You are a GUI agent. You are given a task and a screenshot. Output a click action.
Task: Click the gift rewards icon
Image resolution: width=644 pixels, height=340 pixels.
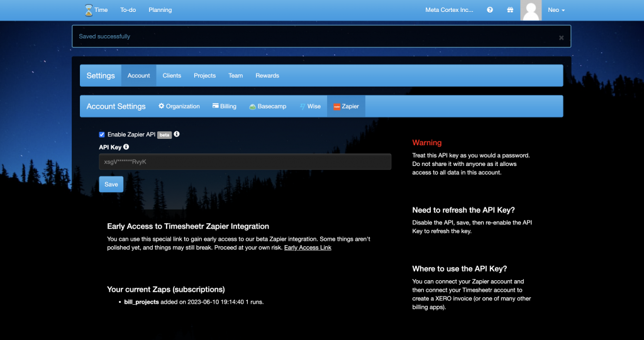(510, 10)
